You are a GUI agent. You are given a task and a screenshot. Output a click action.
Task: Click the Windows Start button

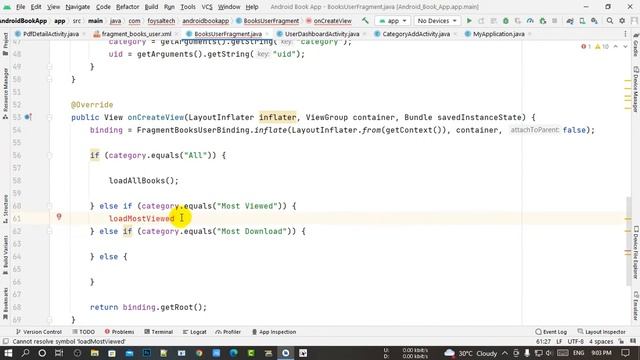8,353
